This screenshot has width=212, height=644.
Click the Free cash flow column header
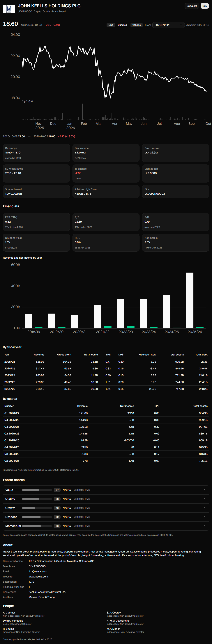click(x=147, y=355)
